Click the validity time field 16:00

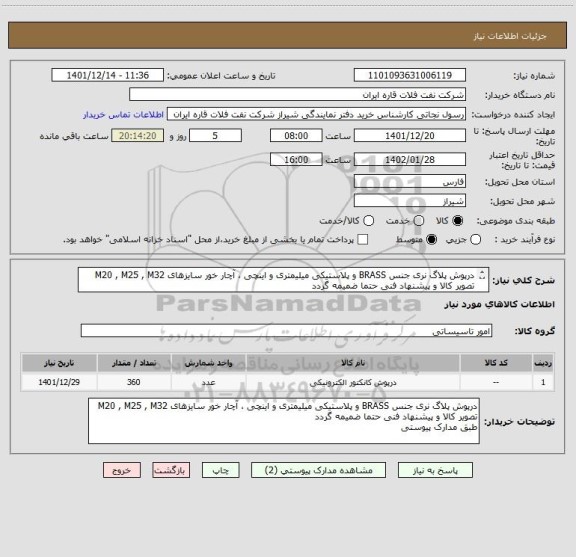(x=296, y=159)
